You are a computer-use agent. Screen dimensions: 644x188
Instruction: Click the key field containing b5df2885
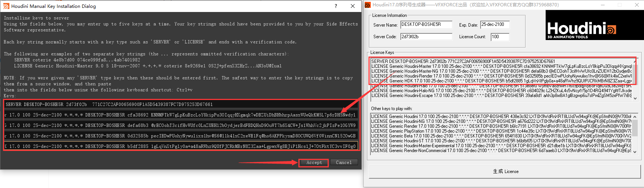pyautogui.click(x=181, y=146)
